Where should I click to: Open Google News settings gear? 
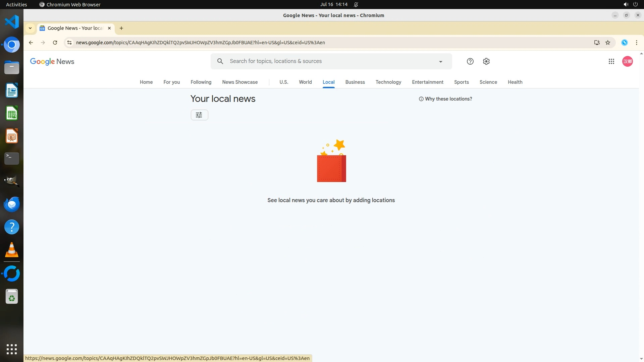pyautogui.click(x=486, y=61)
